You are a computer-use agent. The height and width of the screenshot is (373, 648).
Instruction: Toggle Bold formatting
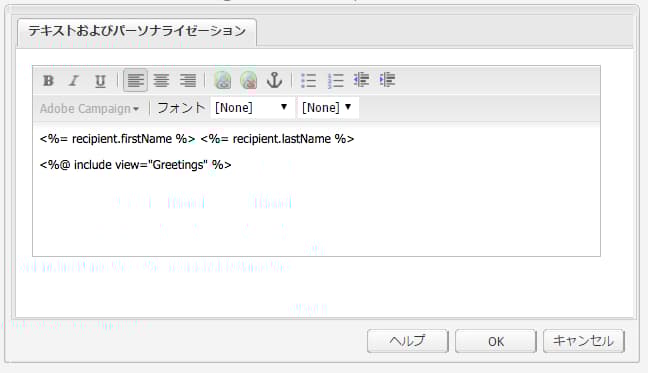(48, 80)
